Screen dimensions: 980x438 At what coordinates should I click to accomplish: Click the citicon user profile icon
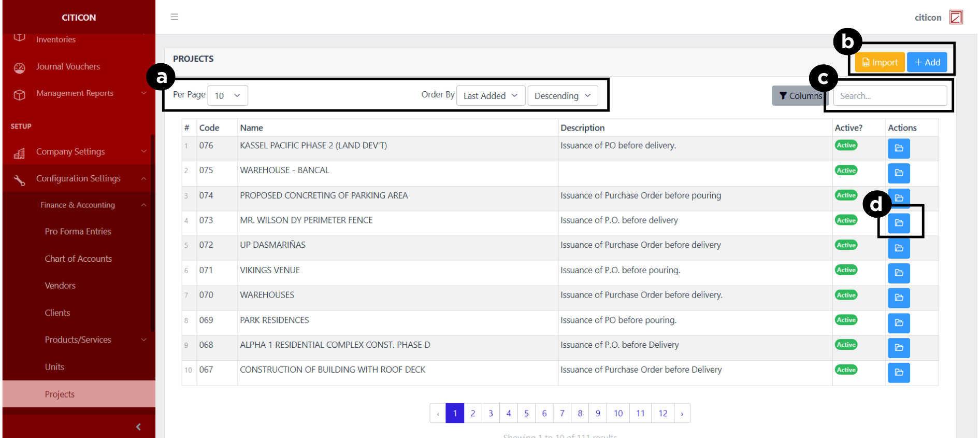tap(956, 17)
